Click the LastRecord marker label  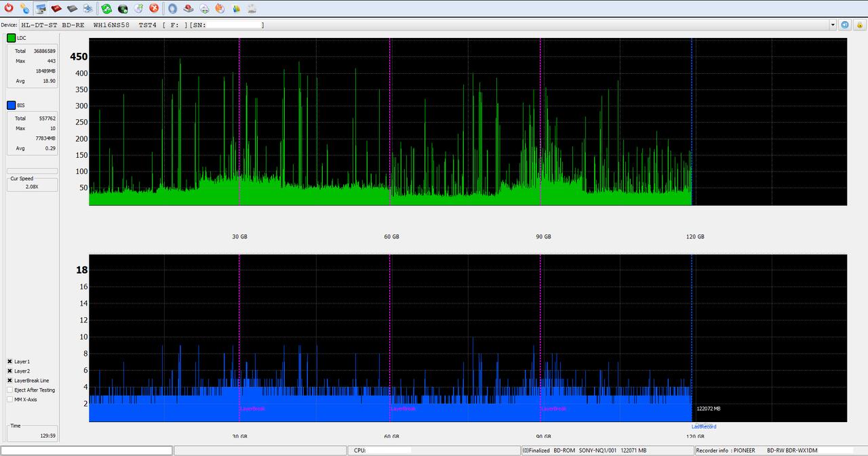click(704, 427)
